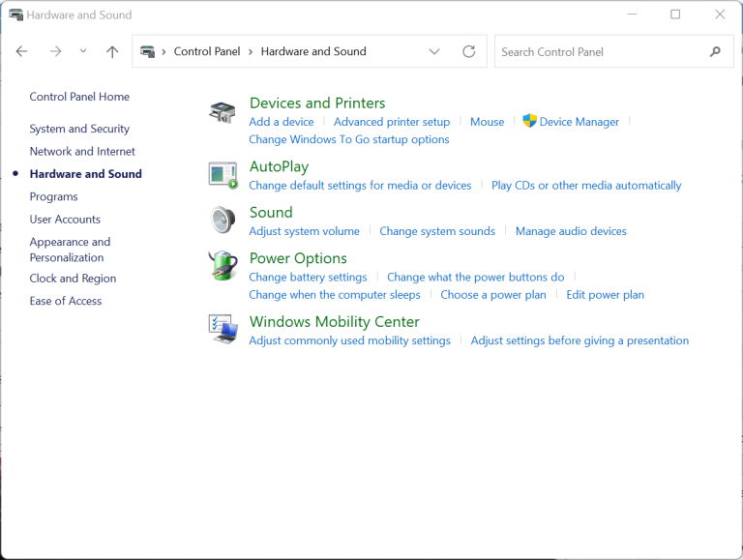This screenshot has height=560, width=743.
Task: Open AutoPlay heading
Action: pyautogui.click(x=279, y=166)
